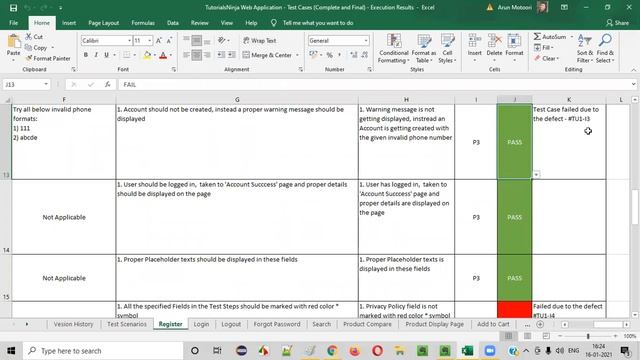Toggle Bold formatting
Image resolution: width=640 pixels, height=360 pixels.
[x=86, y=55]
